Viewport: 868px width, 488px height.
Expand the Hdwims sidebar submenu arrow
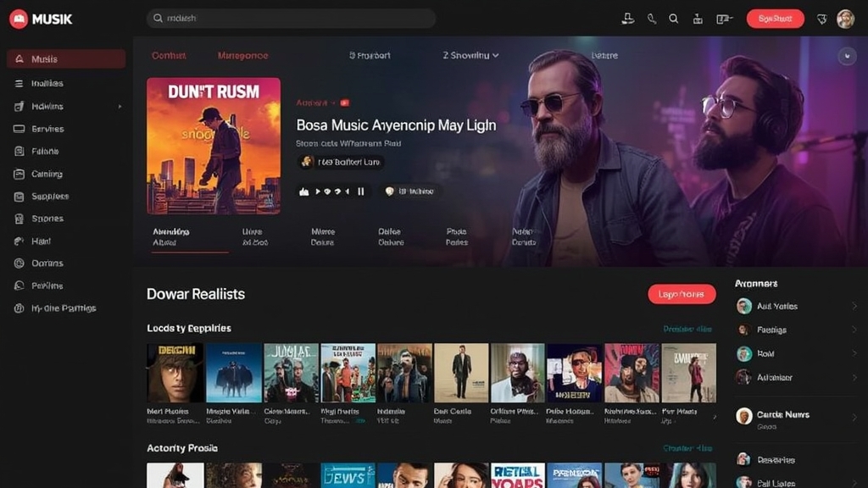(x=120, y=106)
